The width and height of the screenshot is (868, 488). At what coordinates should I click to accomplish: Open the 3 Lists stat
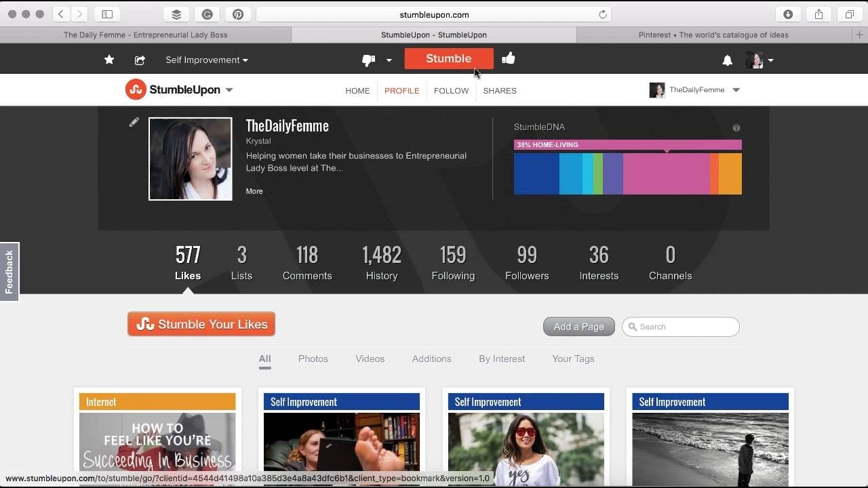pos(241,262)
